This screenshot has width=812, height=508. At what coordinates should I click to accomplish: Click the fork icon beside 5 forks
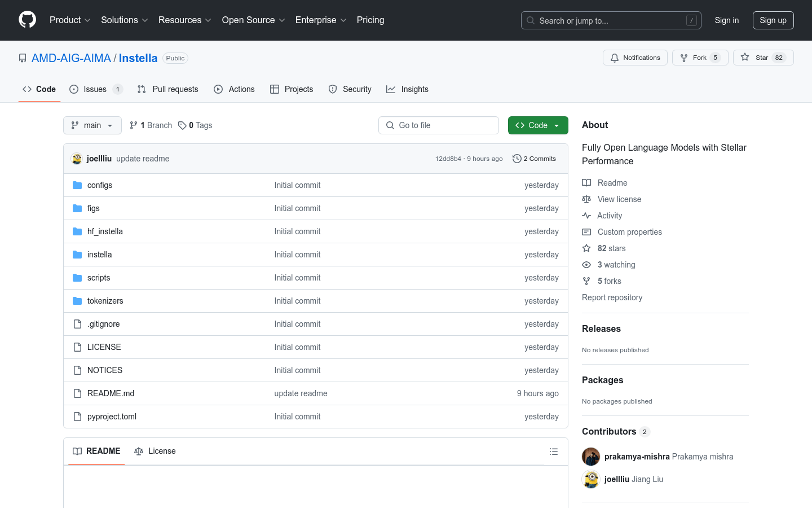[x=586, y=281]
